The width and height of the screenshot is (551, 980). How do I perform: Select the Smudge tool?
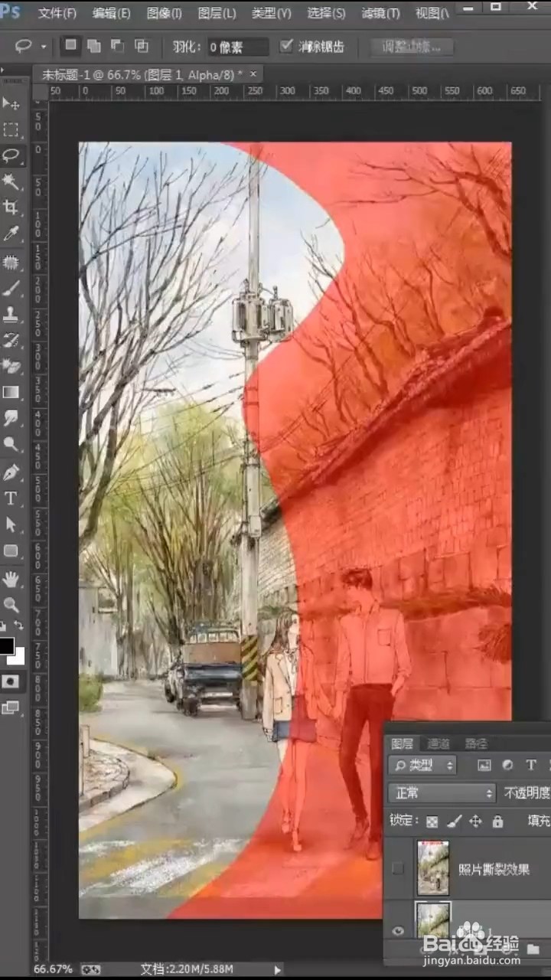(x=11, y=419)
